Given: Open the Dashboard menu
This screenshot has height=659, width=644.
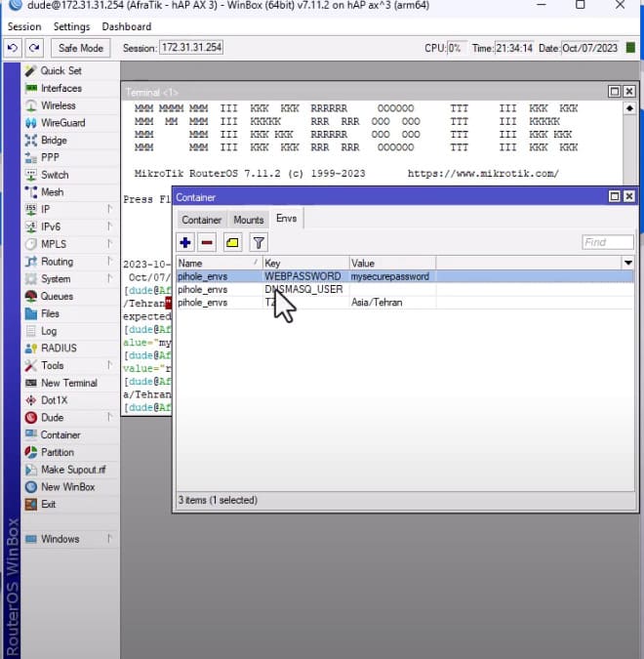Looking at the screenshot, I should pos(127,26).
